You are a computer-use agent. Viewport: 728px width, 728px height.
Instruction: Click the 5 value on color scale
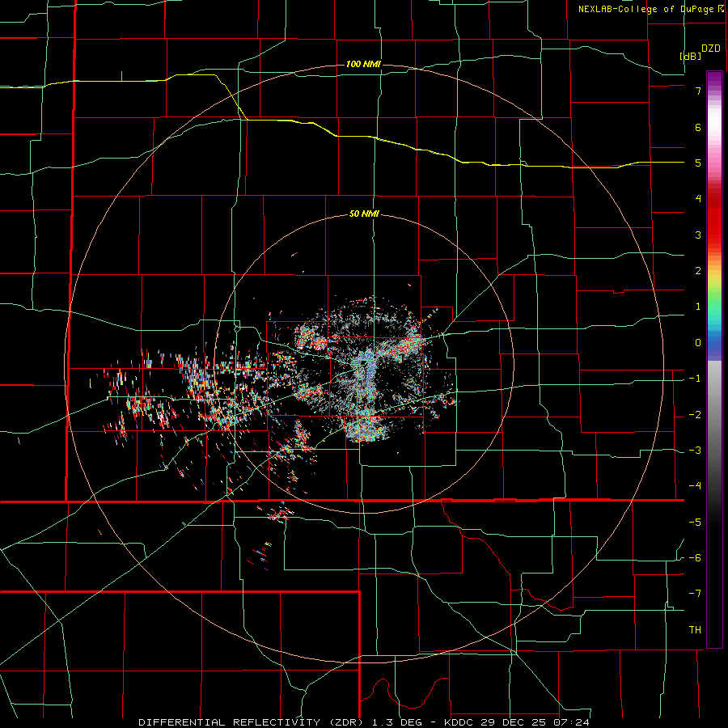(x=698, y=163)
